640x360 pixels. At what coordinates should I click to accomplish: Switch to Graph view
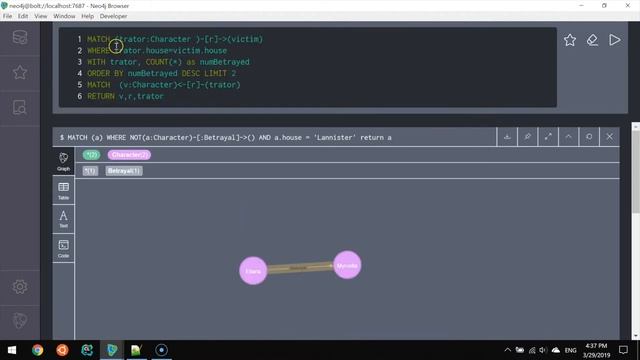63,162
